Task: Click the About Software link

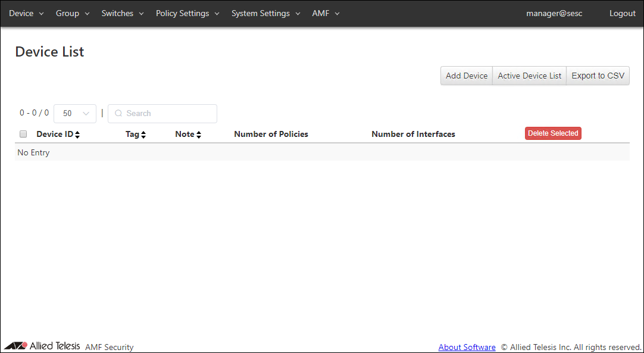Action: tap(467, 347)
